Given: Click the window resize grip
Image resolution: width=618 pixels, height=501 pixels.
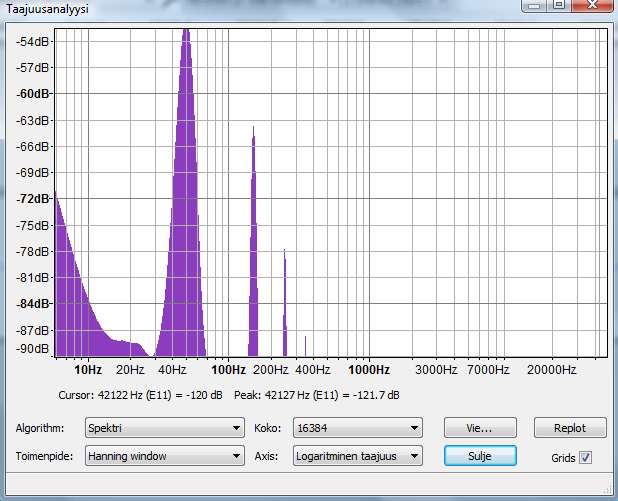Looking at the screenshot, I should pos(607,490).
